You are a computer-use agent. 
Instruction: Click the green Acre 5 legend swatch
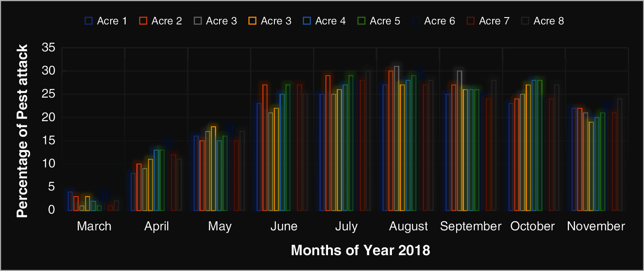(x=361, y=21)
